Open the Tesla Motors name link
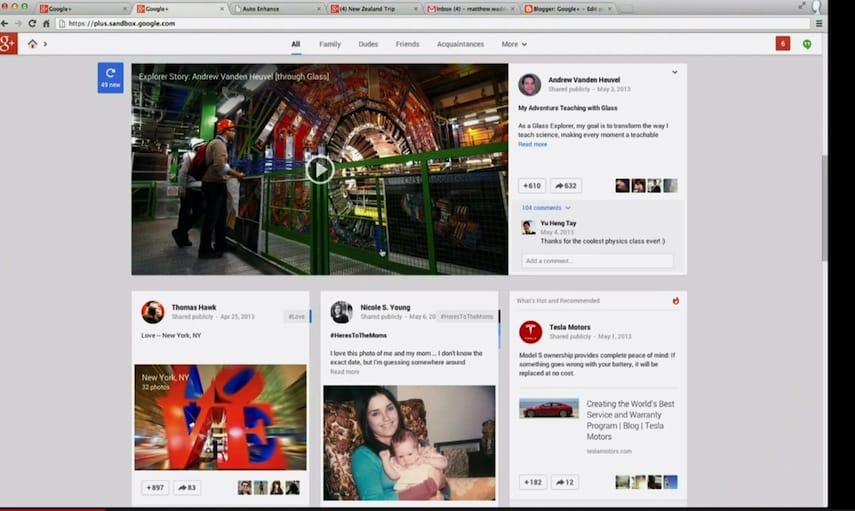Viewport: 855px width, 511px height. tap(570, 327)
